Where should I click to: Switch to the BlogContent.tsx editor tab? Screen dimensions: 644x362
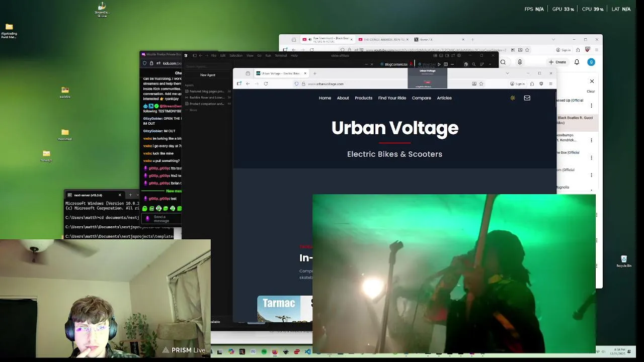click(396, 64)
